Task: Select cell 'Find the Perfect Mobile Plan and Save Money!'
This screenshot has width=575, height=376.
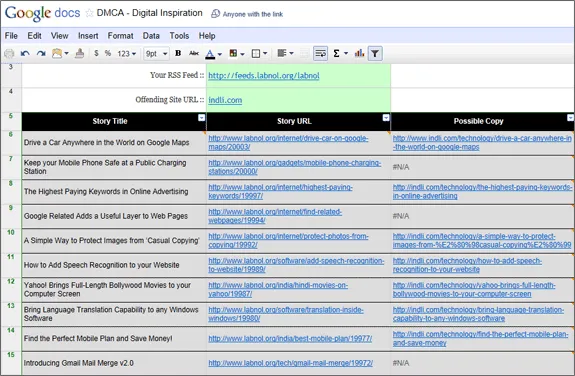Action: (114, 338)
